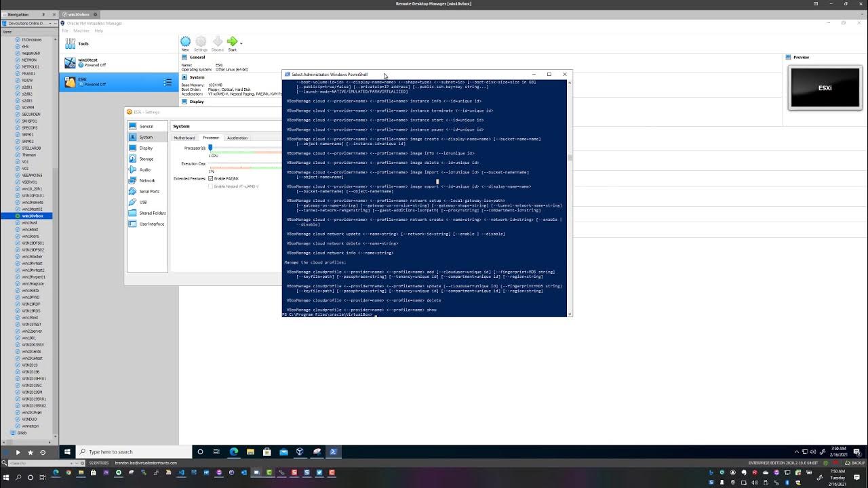Select Gitlab entry in Navigation
868x488 pixels.
click(22, 432)
